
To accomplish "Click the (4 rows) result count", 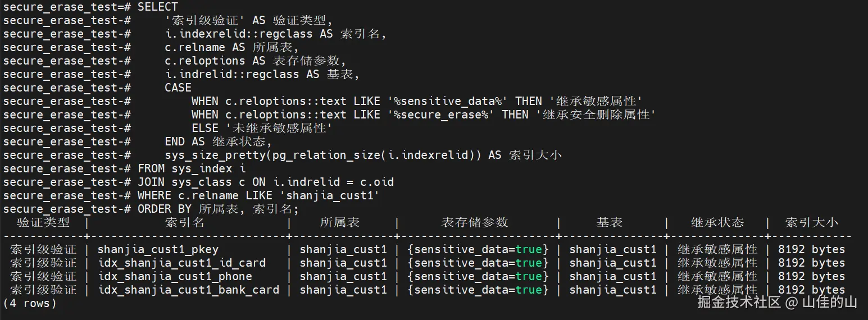I will point(30,303).
